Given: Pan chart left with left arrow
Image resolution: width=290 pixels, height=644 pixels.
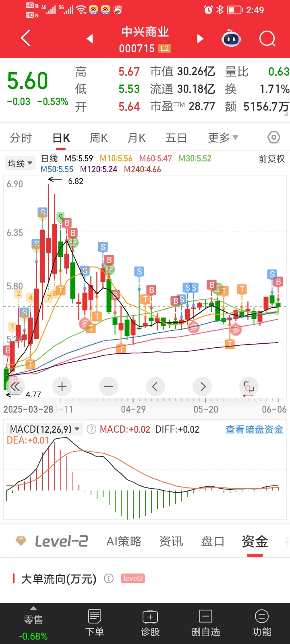Looking at the screenshot, I should pos(155,387).
